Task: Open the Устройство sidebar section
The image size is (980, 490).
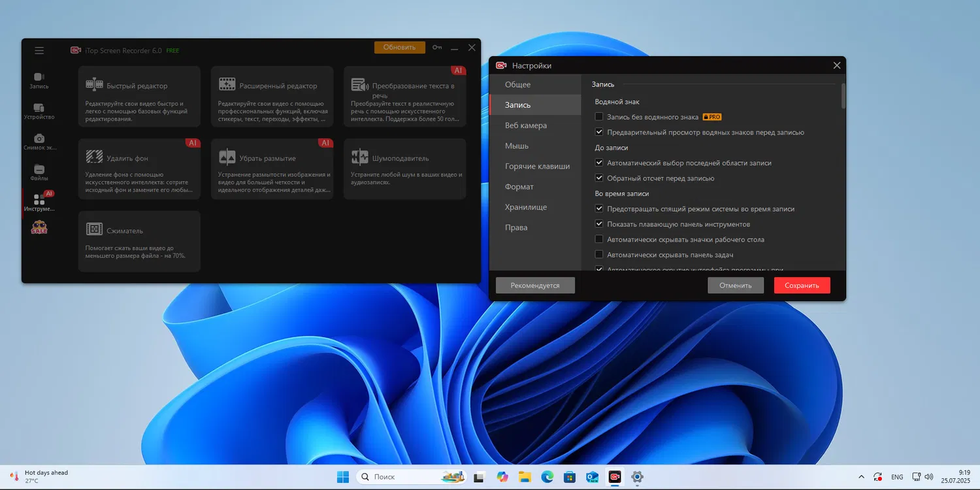Action: point(39,108)
